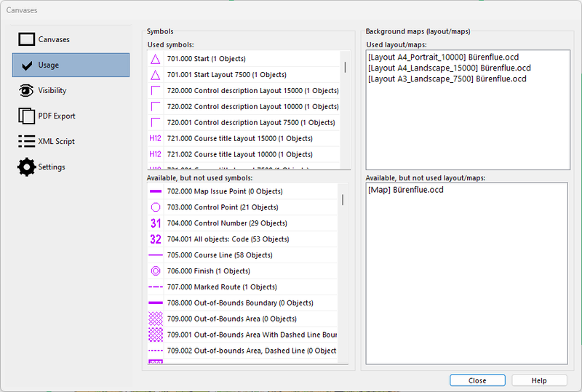Select 706.000 Finish (1 Objects) text
Image resolution: width=582 pixels, height=392 pixels.
click(209, 271)
